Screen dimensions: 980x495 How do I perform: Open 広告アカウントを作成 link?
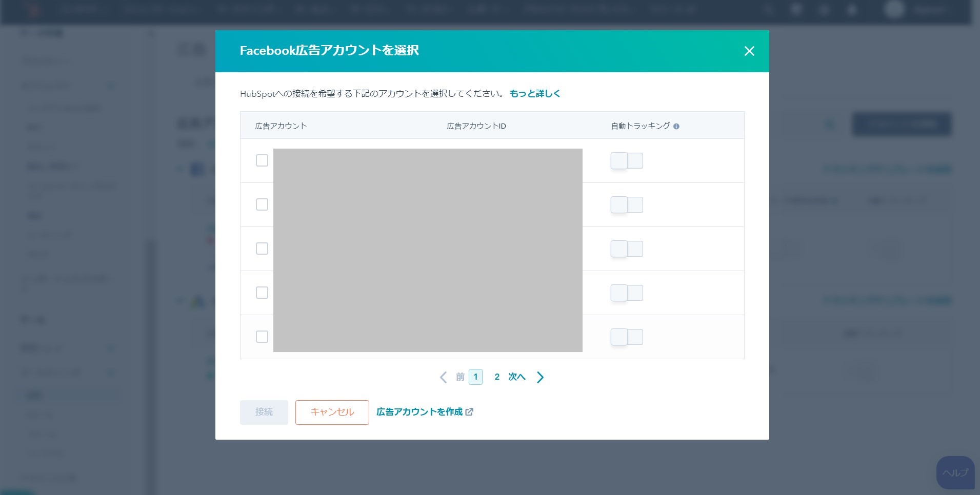point(425,411)
